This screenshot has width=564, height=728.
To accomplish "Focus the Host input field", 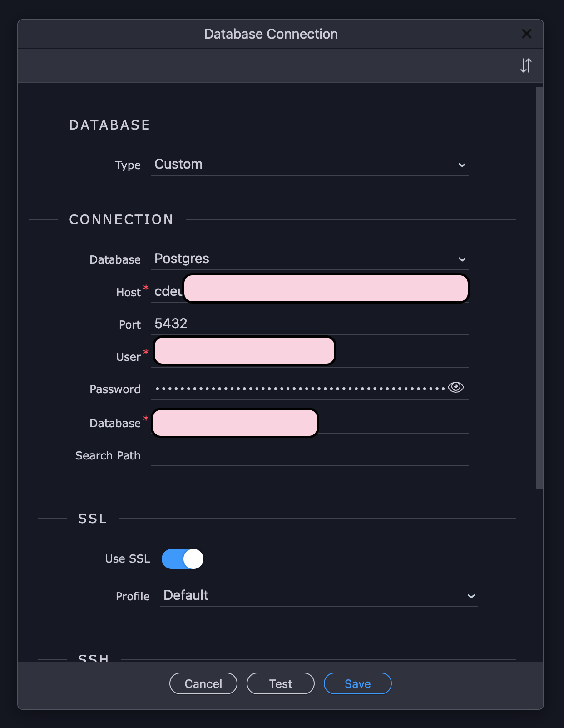I will click(x=310, y=290).
